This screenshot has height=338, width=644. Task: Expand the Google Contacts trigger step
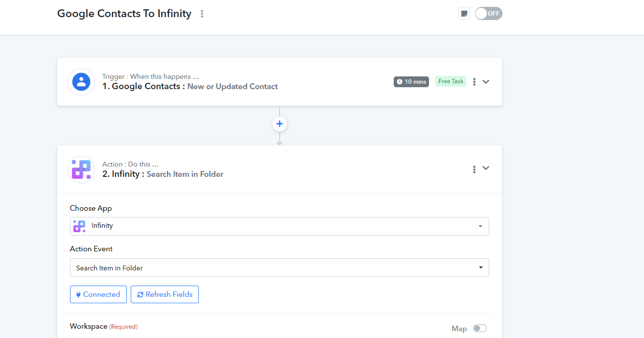click(486, 82)
